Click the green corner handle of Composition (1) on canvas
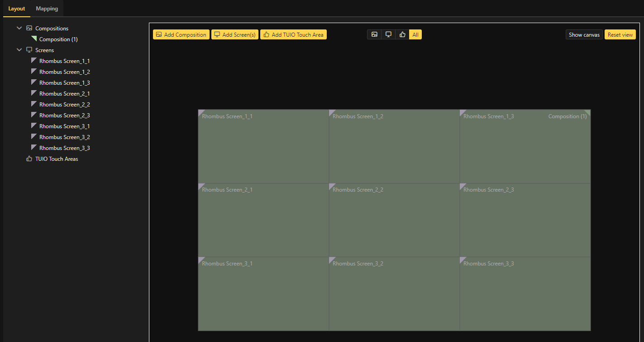The image size is (644, 342). coord(588,112)
